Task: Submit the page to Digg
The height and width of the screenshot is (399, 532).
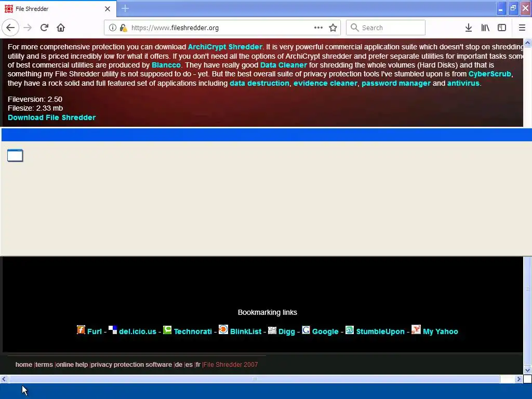Action: tap(286, 331)
